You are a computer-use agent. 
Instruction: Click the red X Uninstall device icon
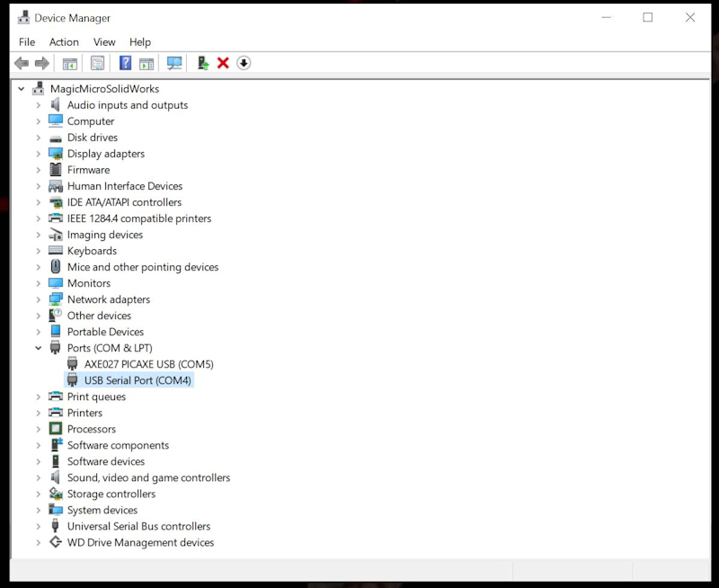(223, 63)
